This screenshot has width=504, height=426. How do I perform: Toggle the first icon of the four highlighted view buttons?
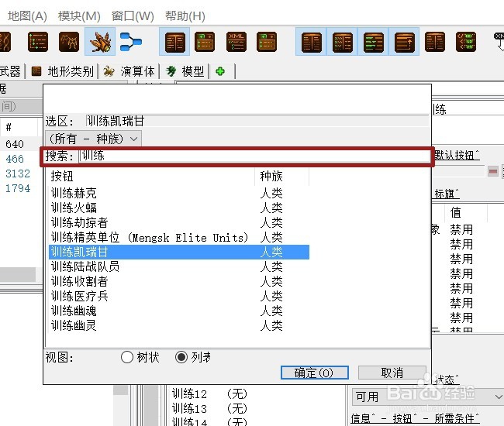311,42
